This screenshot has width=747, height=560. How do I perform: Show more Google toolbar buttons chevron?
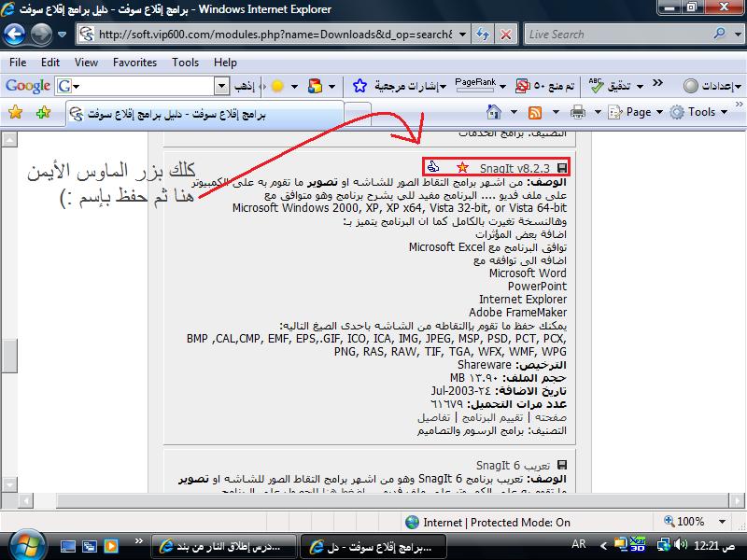click(x=658, y=83)
